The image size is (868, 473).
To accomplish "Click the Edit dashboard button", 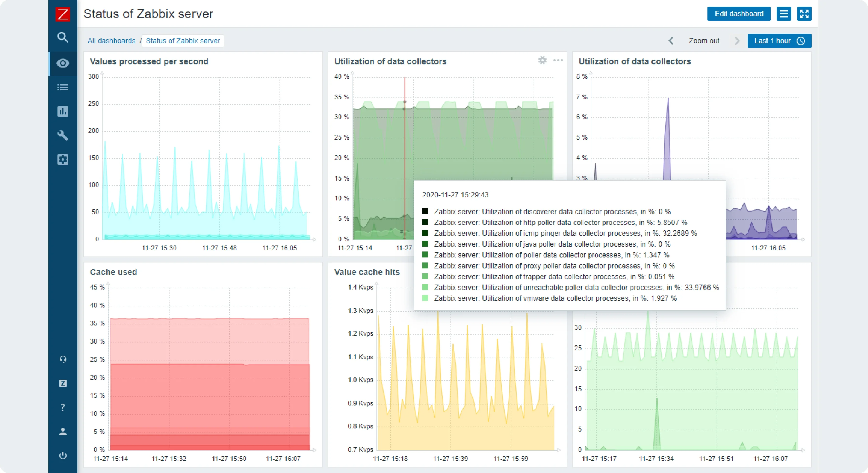I will tap(739, 14).
